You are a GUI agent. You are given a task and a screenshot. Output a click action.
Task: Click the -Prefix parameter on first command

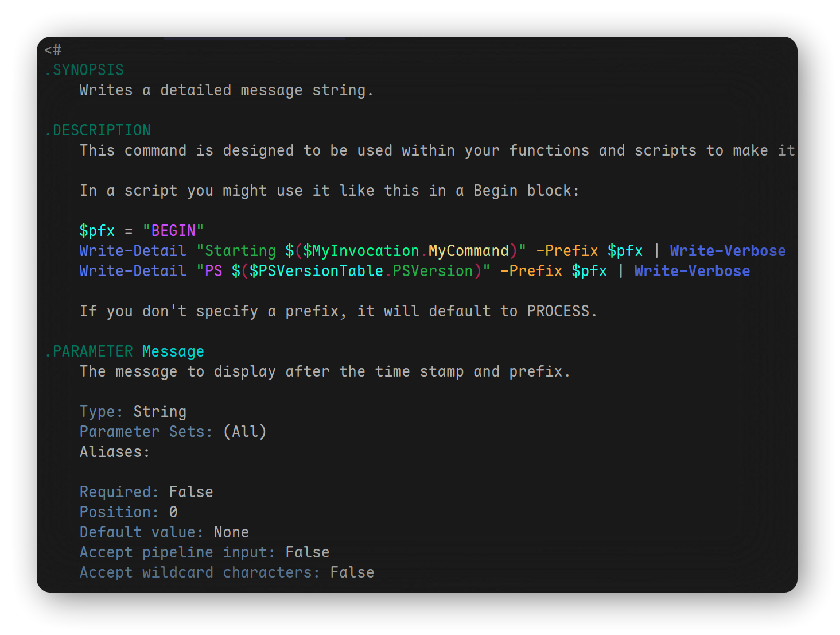point(567,251)
